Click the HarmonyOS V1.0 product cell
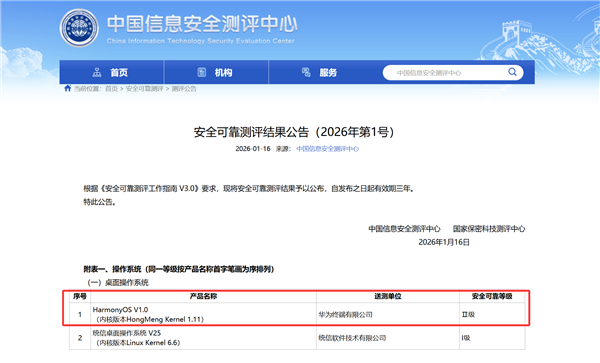This screenshot has width=600, height=363. (204, 314)
